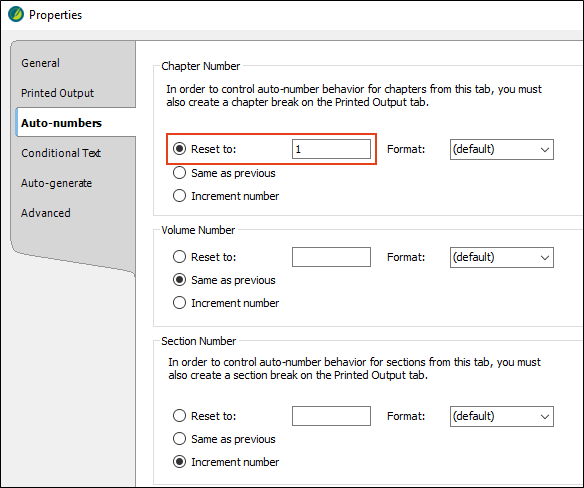Open the Volume Number Format dropdown
This screenshot has height=488, width=584.
pyautogui.click(x=502, y=257)
